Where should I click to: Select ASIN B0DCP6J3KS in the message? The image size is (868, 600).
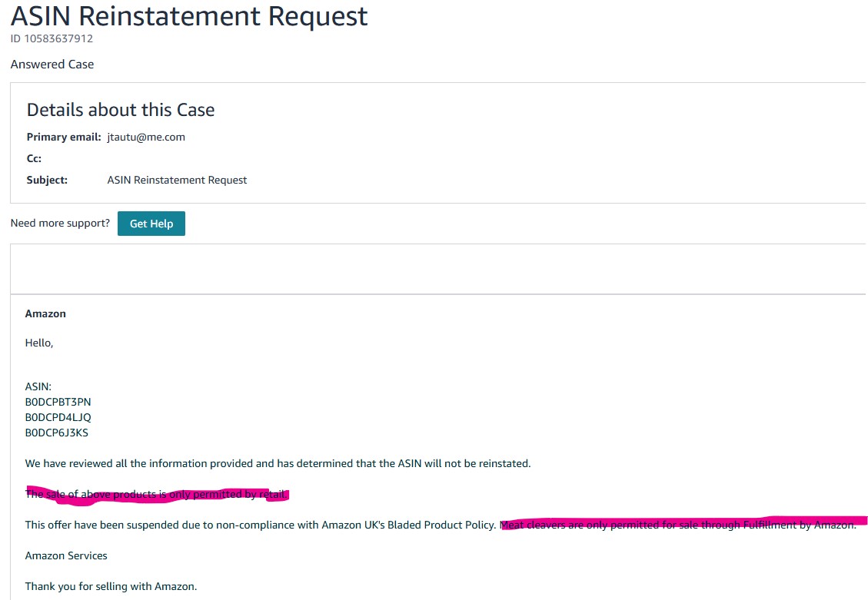pyautogui.click(x=56, y=433)
